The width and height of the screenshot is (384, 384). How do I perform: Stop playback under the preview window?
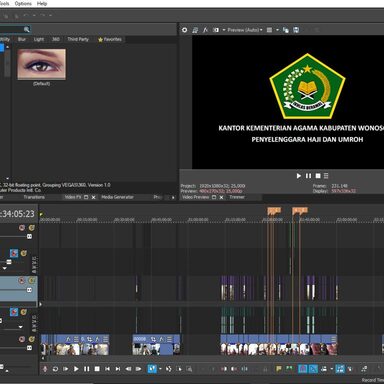click(318, 176)
